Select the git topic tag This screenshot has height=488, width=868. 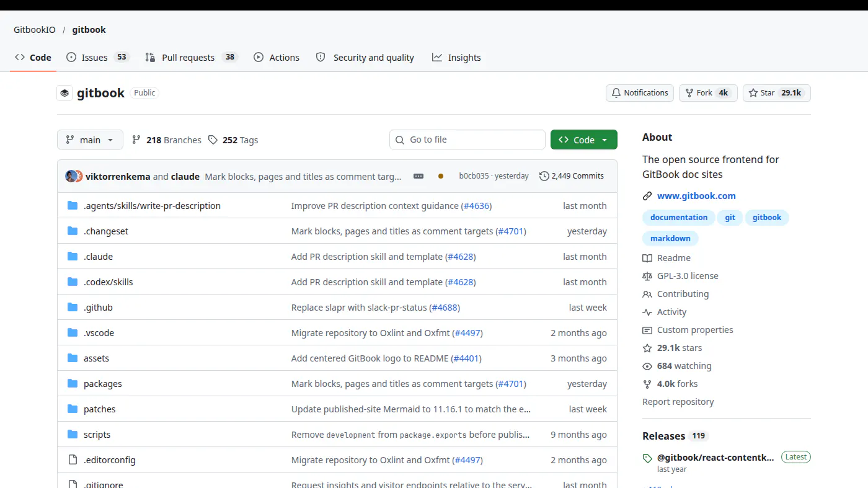coord(730,218)
